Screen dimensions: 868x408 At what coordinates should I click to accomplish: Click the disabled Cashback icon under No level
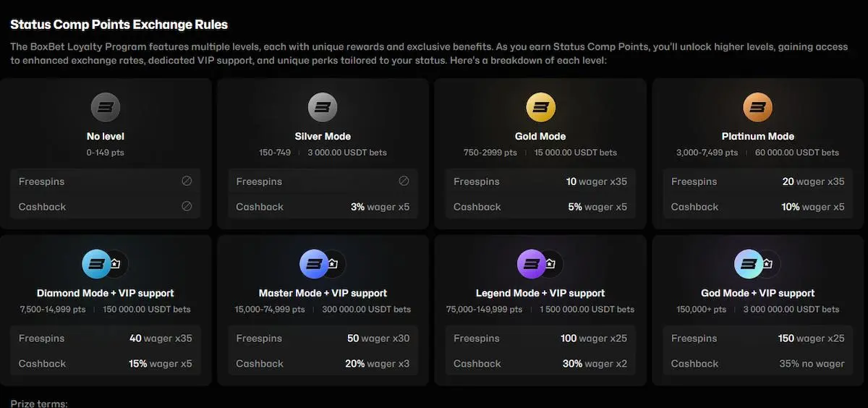pyautogui.click(x=187, y=206)
